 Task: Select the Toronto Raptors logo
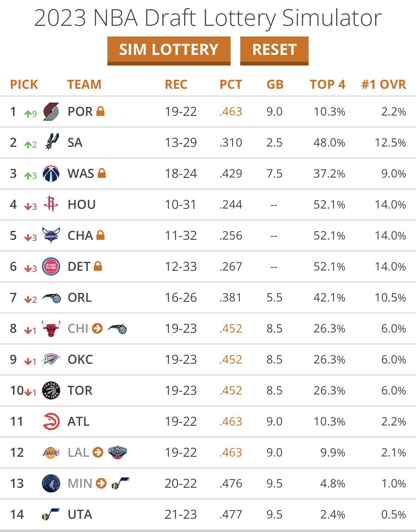click(x=51, y=390)
